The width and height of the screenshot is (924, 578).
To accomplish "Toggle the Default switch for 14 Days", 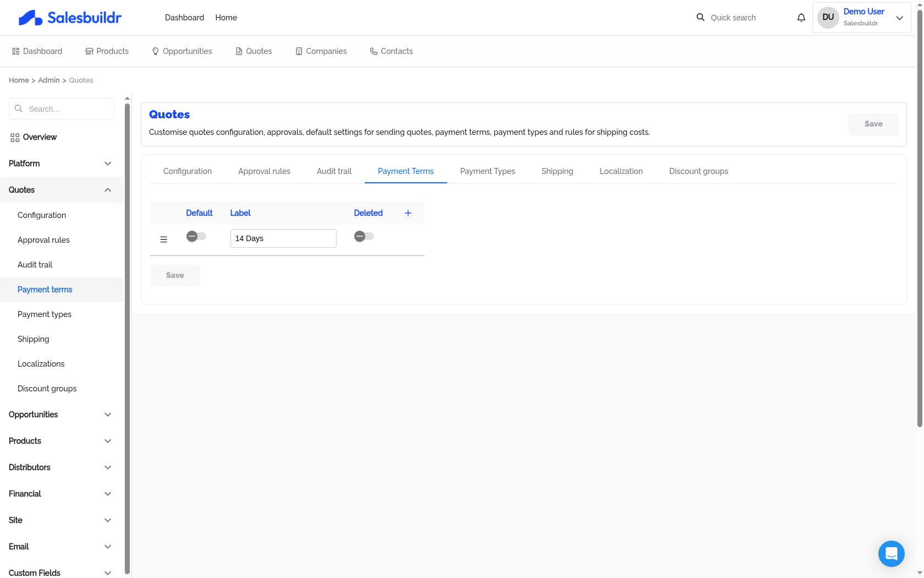I will [196, 236].
